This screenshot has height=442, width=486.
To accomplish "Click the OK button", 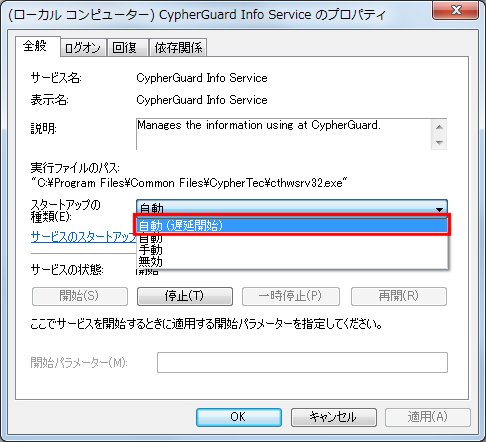I will (x=239, y=417).
